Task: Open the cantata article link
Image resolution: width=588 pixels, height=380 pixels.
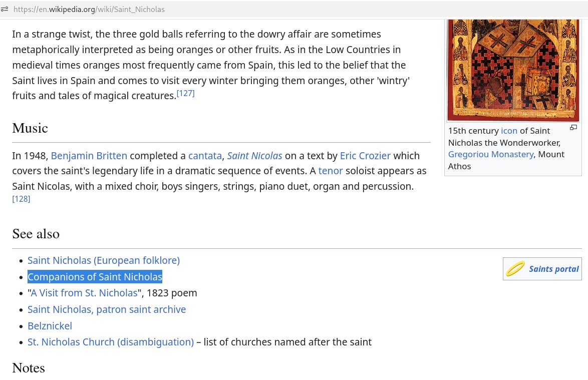Action: pyautogui.click(x=205, y=156)
